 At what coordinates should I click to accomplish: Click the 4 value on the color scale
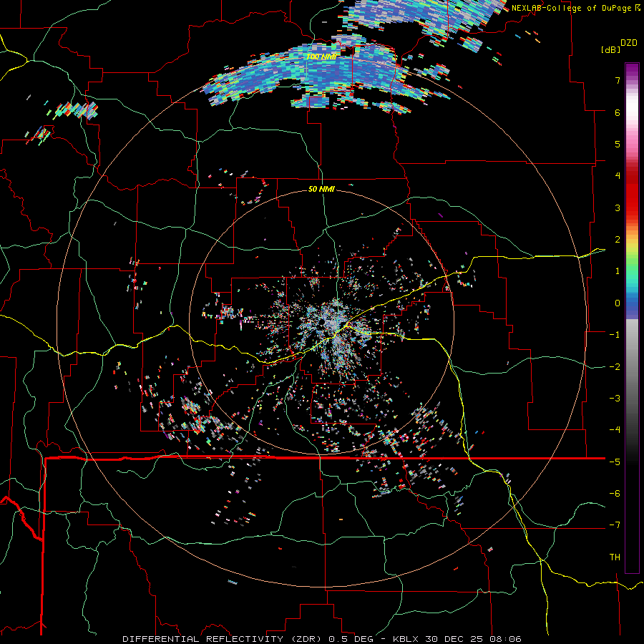pyautogui.click(x=618, y=176)
